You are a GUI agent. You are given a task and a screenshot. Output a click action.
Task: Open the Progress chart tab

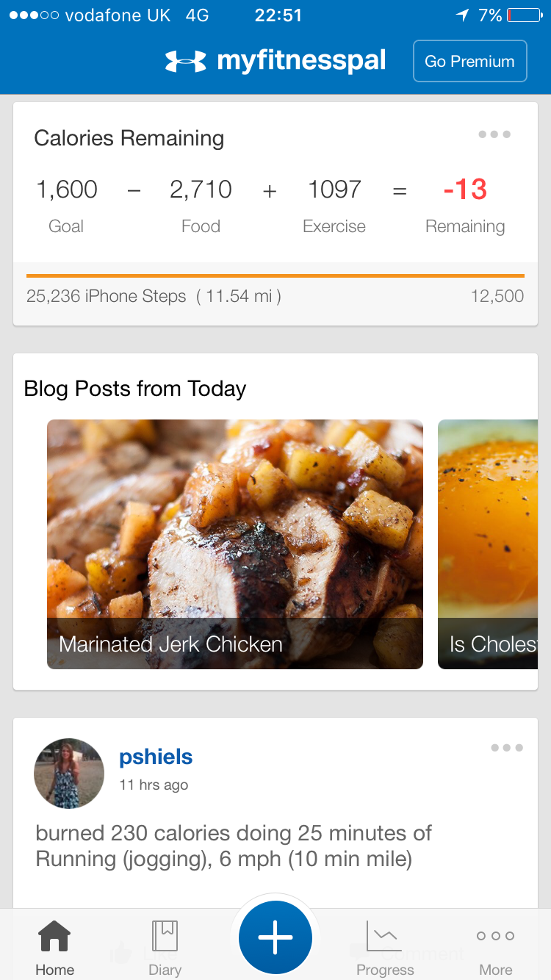click(x=385, y=948)
